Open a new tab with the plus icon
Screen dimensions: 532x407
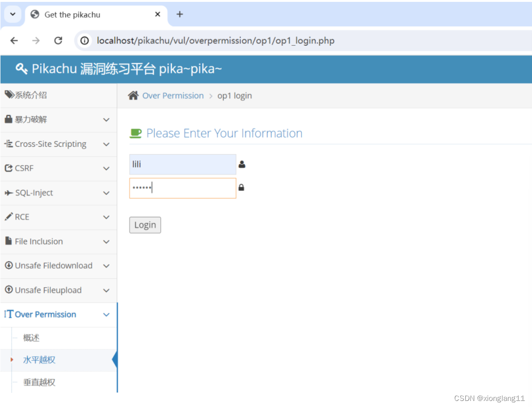[x=180, y=14]
